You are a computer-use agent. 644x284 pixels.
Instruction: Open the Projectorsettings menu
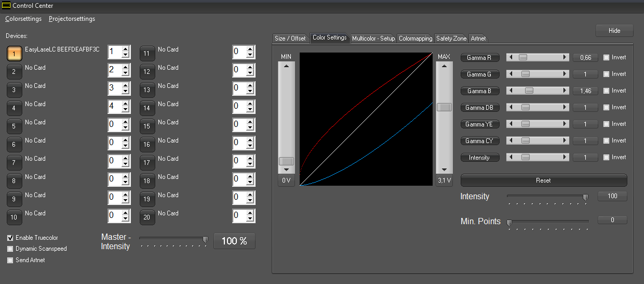click(72, 19)
